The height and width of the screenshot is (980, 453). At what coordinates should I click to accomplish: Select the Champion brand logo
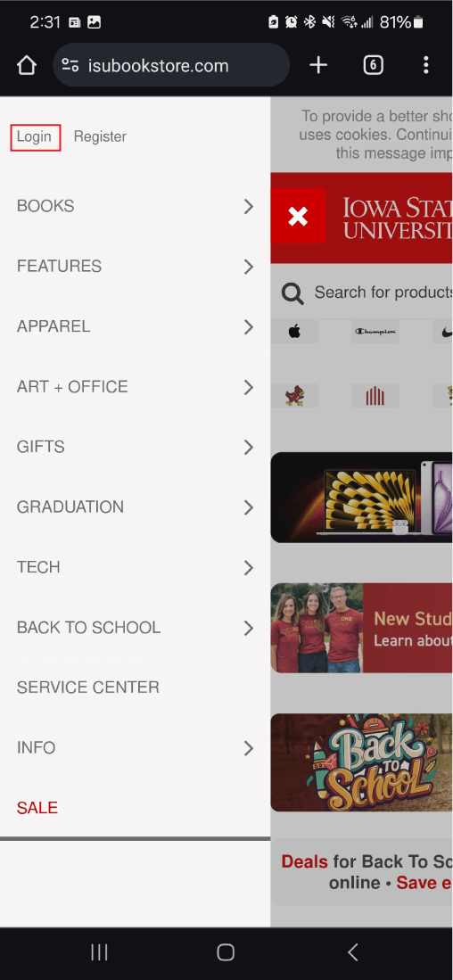point(375,332)
